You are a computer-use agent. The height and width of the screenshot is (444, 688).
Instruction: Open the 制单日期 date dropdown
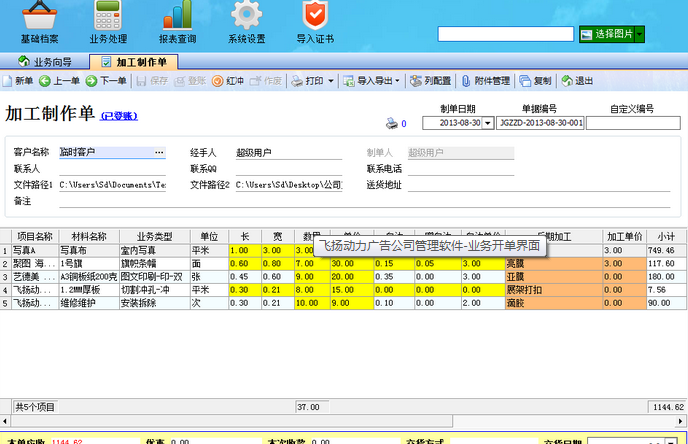coord(489,124)
